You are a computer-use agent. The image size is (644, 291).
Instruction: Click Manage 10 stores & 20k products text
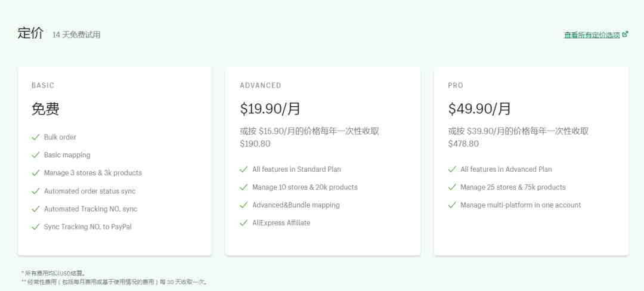coord(305,187)
